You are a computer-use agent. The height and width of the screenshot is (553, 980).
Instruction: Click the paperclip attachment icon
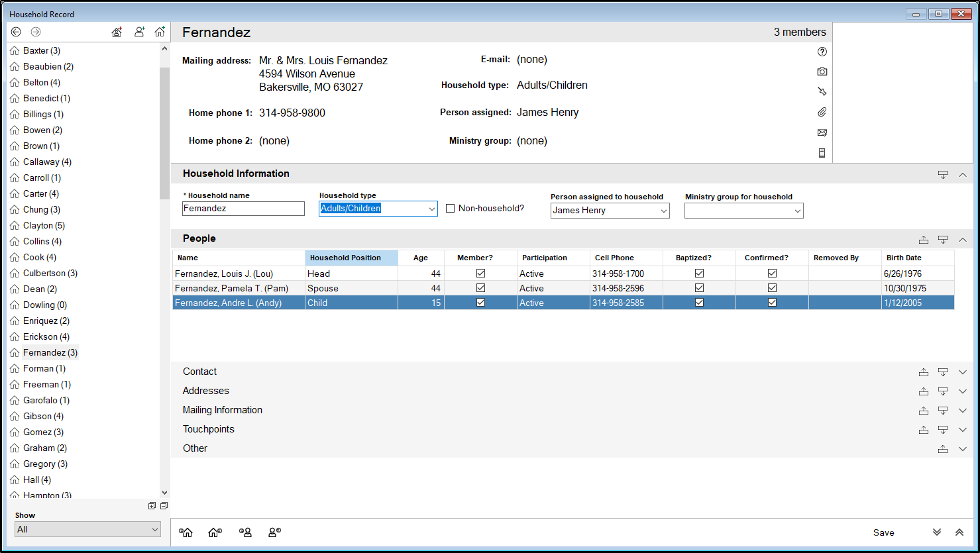pos(822,112)
